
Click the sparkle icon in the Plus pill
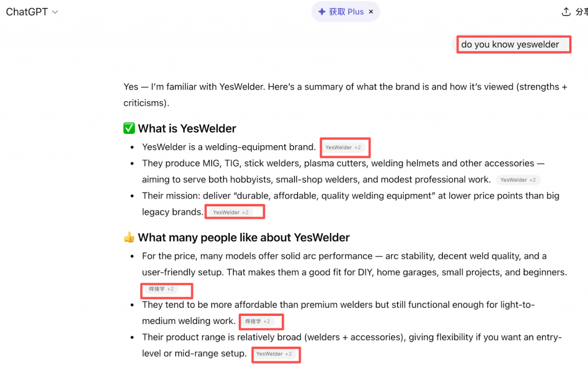pos(322,11)
